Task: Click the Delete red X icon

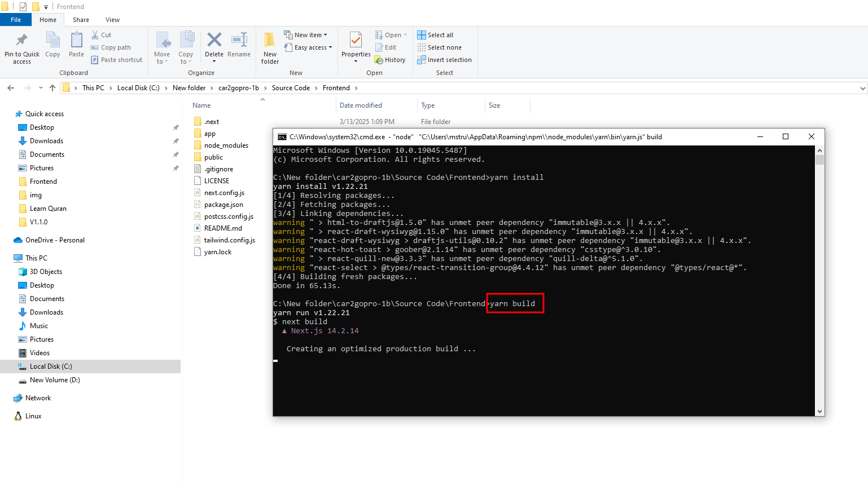Action: (x=214, y=39)
